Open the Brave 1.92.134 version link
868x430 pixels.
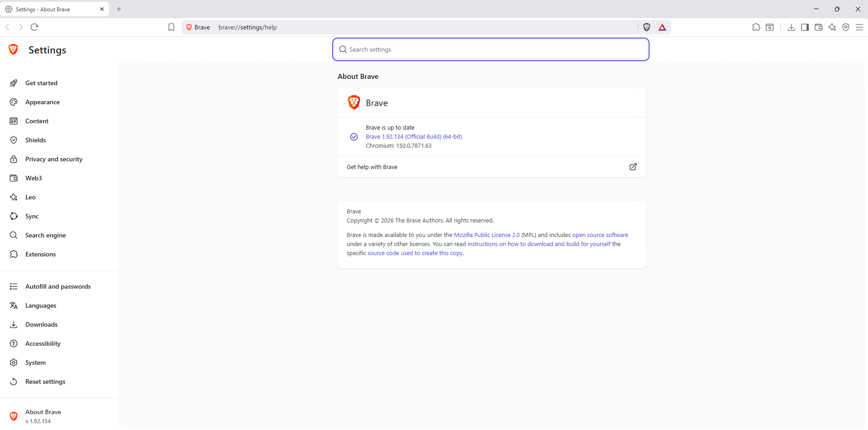[414, 136]
